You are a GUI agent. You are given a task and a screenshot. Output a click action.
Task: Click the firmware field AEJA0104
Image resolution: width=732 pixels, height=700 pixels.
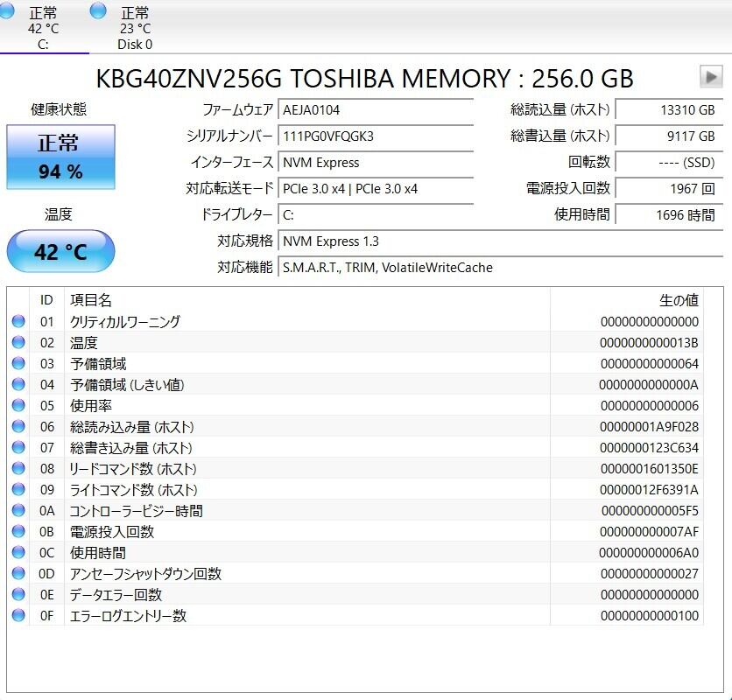(x=376, y=110)
